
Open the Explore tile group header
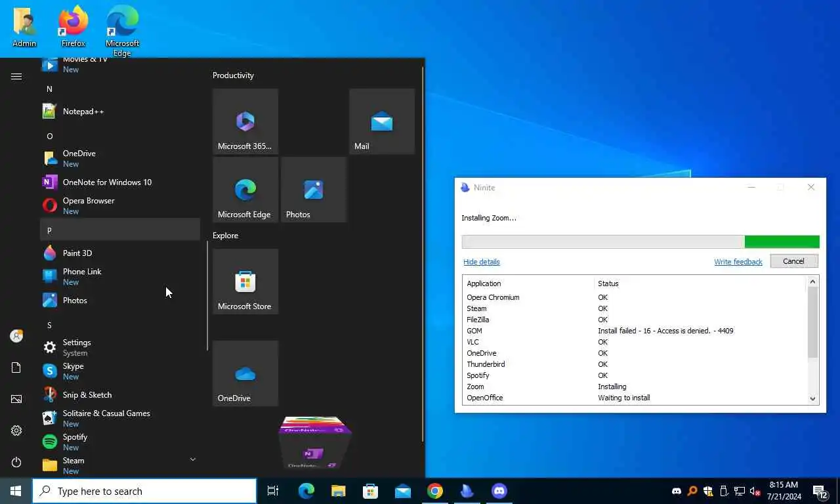pos(225,236)
